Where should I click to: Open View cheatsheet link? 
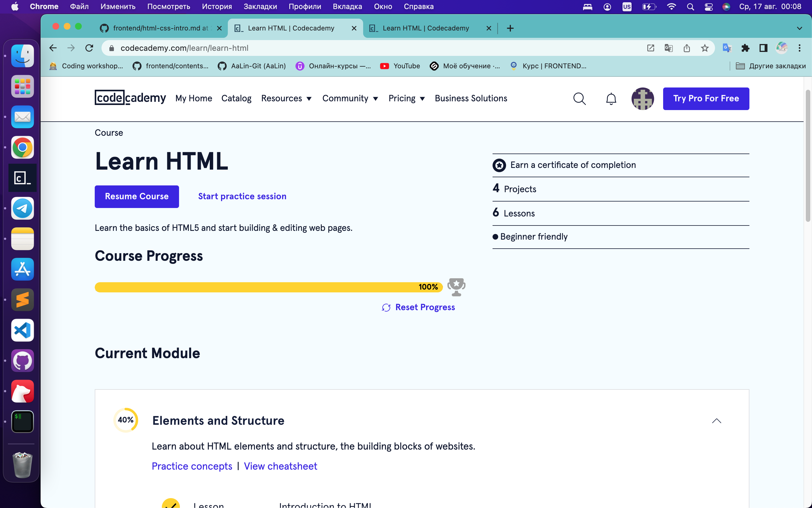click(x=281, y=466)
